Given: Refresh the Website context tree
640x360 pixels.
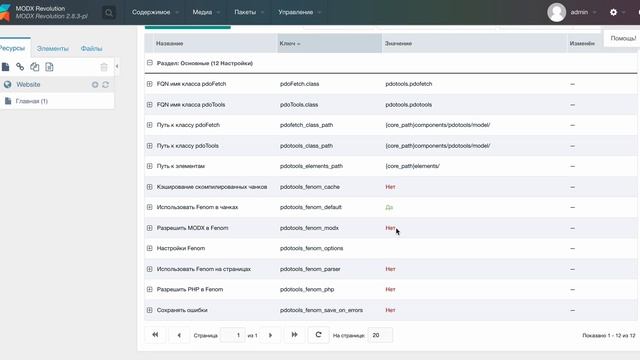Looking at the screenshot, I should click(106, 84).
